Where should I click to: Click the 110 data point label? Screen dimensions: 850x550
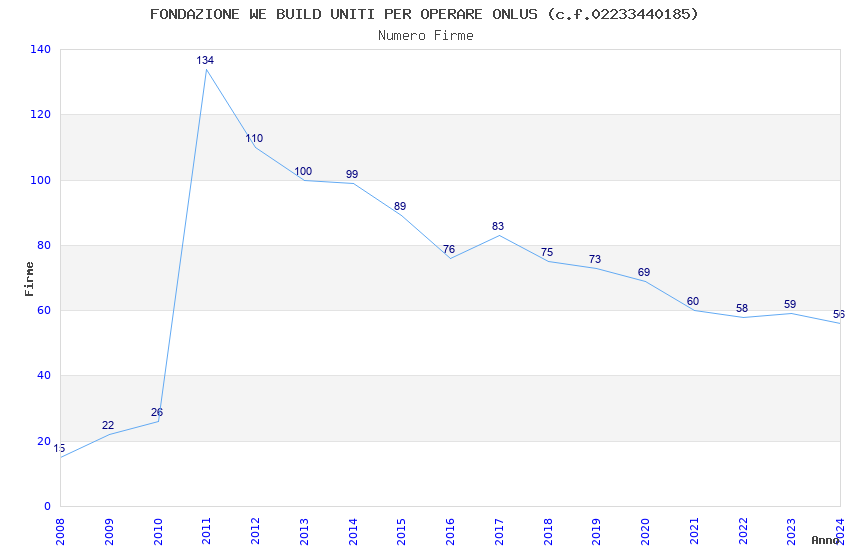[x=254, y=138]
